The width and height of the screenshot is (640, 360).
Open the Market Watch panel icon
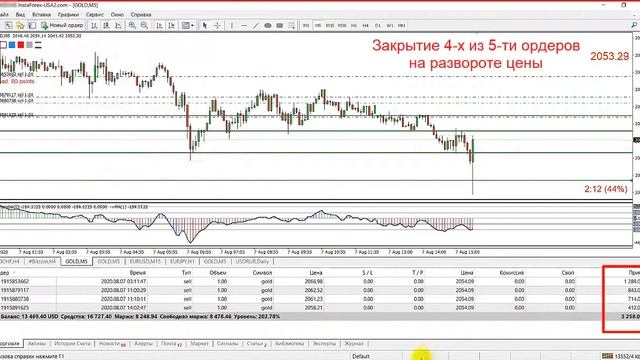pyautogui.click(x=8, y=25)
